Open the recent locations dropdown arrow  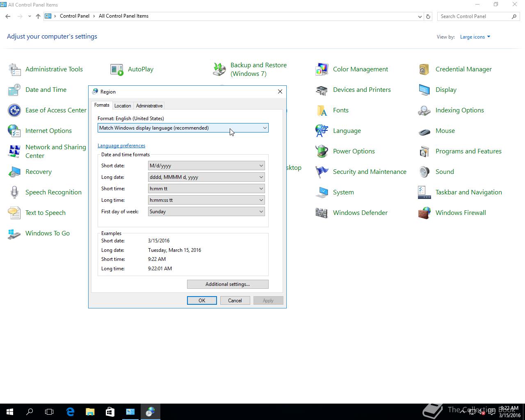[x=30, y=16]
